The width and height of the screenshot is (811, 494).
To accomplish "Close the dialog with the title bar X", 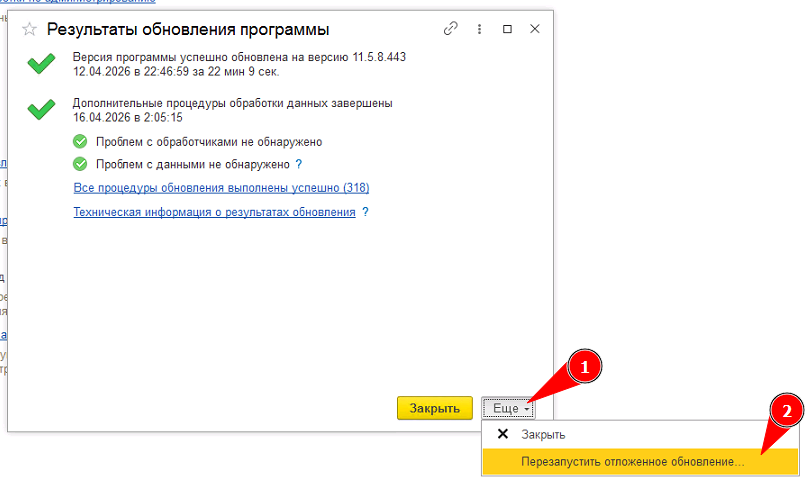I will click(534, 30).
